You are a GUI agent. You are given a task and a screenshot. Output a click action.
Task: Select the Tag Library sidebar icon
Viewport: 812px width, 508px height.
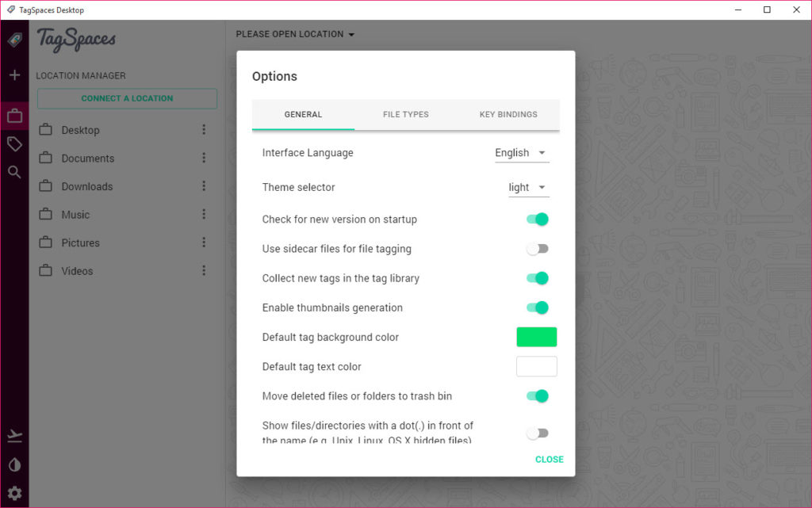point(14,143)
